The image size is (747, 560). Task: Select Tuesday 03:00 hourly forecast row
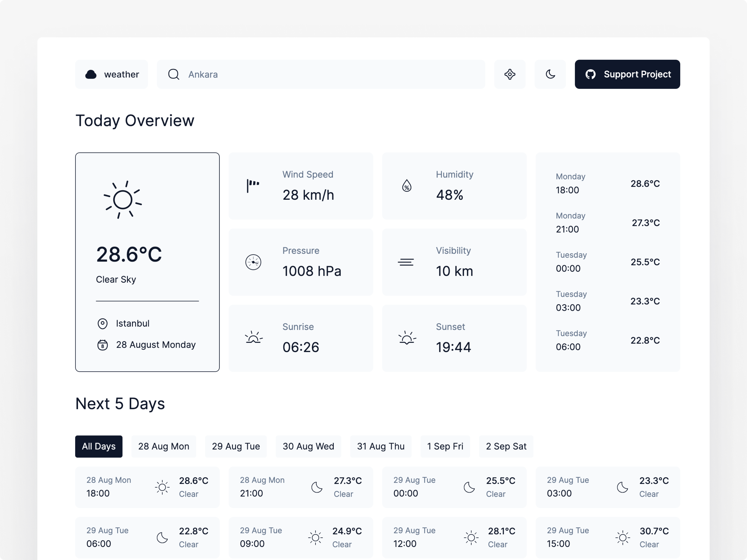click(x=608, y=301)
